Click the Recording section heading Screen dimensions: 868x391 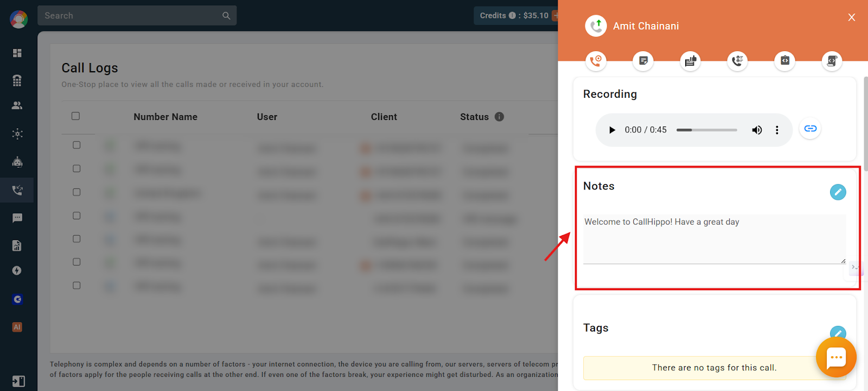[610, 94]
